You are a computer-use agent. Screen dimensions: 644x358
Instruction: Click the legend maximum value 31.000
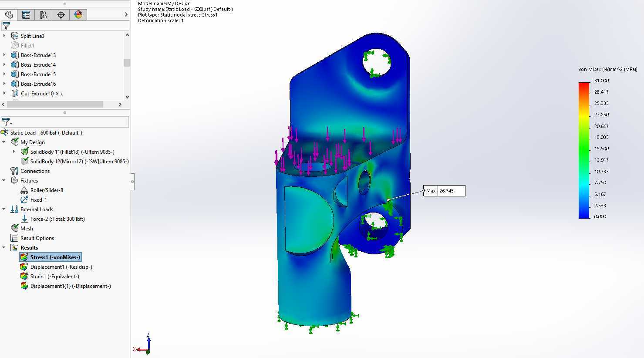click(x=601, y=81)
